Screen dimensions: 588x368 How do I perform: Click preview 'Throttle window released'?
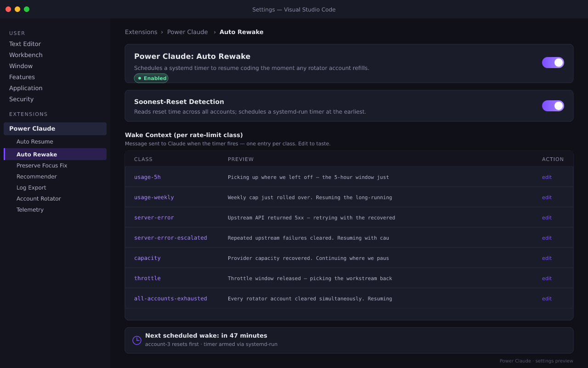(x=310, y=278)
